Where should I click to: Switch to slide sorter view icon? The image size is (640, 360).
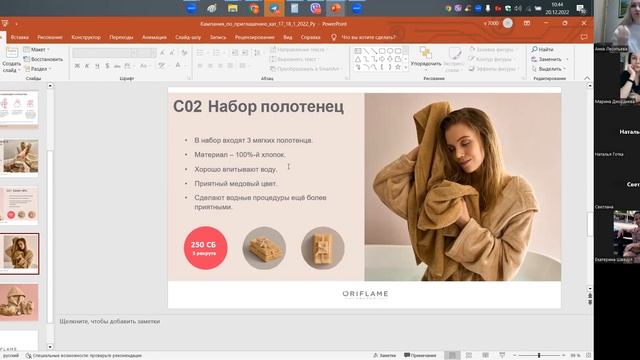(469, 356)
